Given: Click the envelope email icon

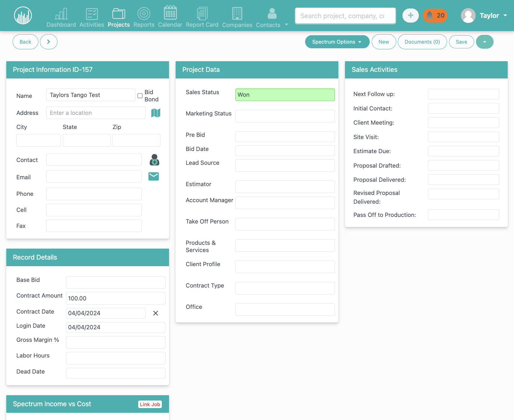Looking at the screenshot, I should pyautogui.click(x=154, y=176).
